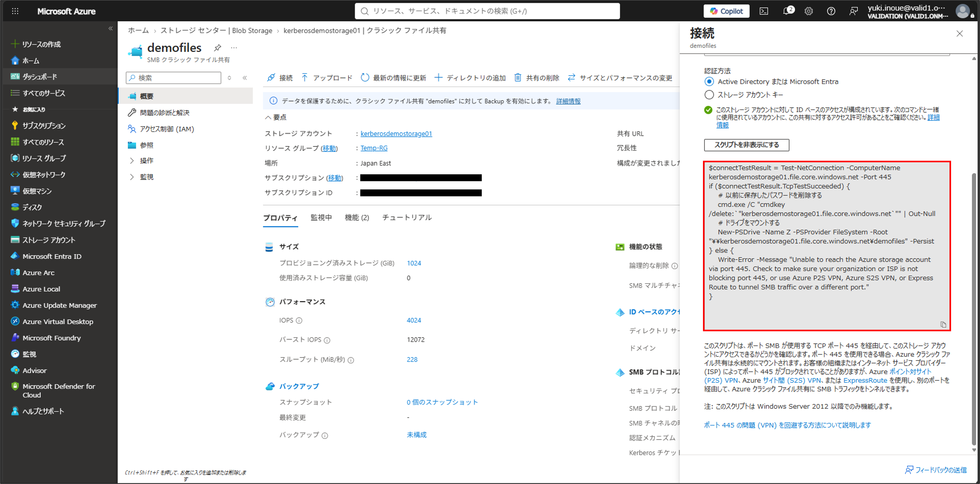The image size is (980, 484).
Task: Click ディレクトリの追加 to add a directory
Action: pos(470,78)
